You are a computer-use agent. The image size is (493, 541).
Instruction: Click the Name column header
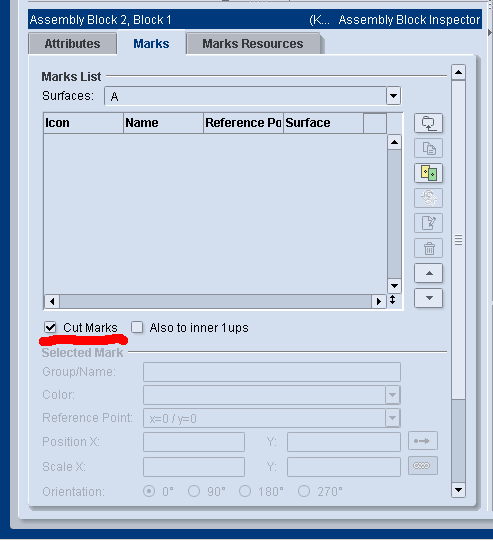[x=163, y=123]
